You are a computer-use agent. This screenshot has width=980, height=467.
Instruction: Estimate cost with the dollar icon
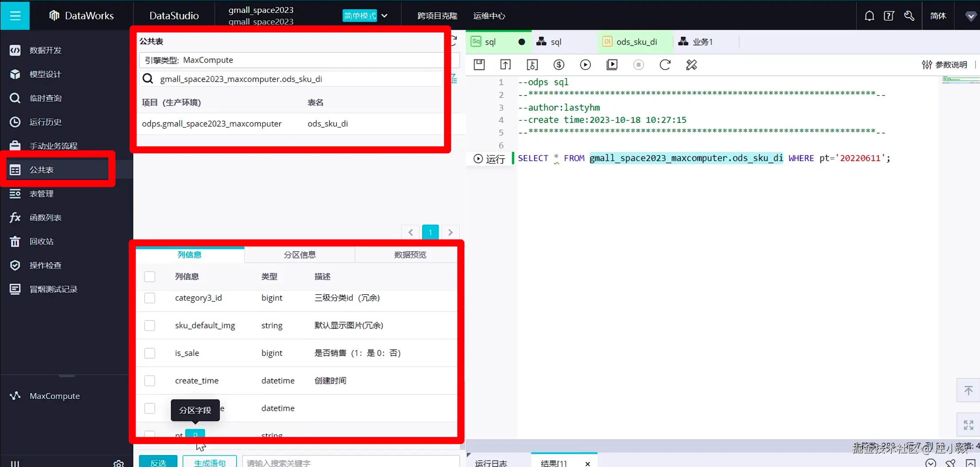(x=559, y=65)
